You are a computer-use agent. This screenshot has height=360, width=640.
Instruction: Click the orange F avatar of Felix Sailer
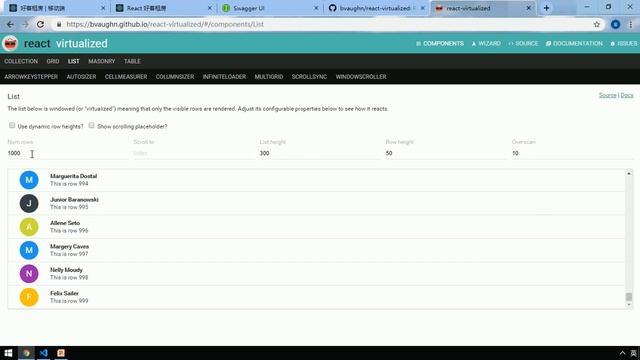click(x=29, y=297)
